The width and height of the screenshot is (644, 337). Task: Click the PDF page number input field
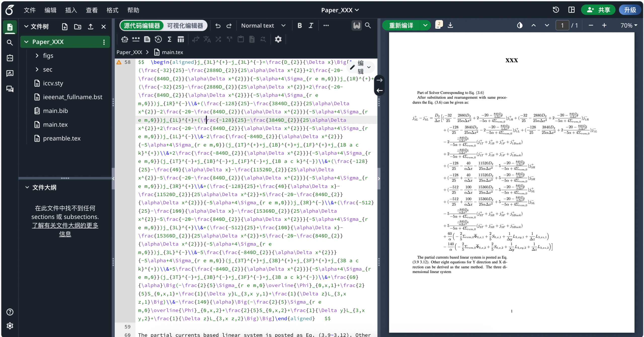pos(562,25)
